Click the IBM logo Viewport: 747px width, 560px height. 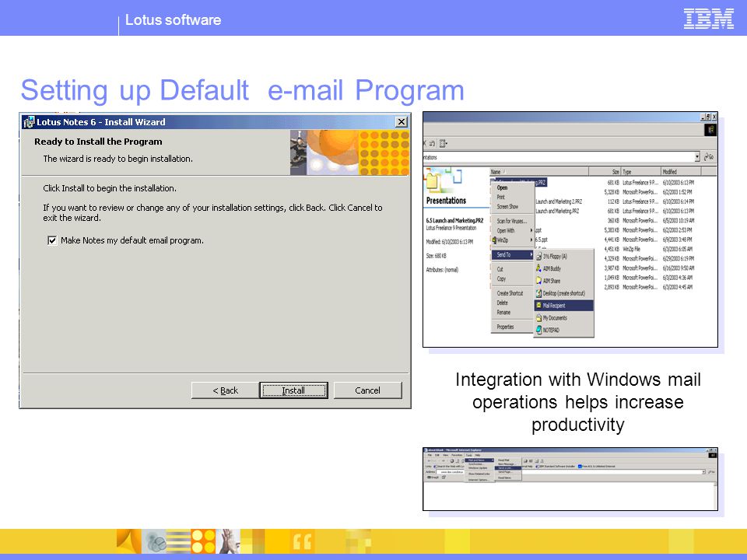(708, 19)
